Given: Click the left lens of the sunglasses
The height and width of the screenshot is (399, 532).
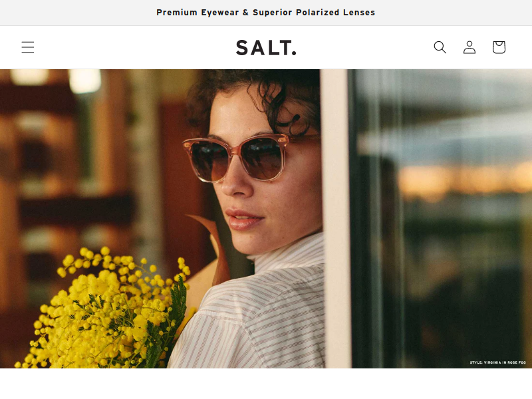Looking at the screenshot, I should coord(209,160).
